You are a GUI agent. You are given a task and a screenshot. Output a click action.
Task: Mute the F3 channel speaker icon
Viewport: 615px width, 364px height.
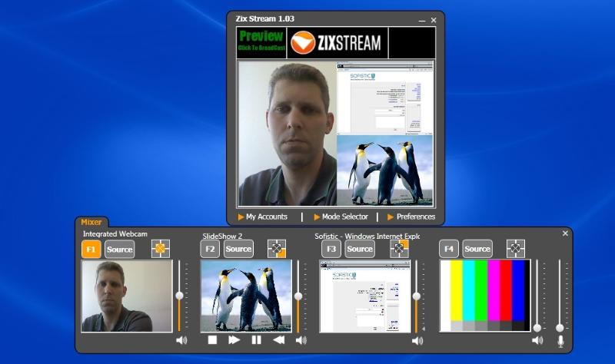point(417,340)
